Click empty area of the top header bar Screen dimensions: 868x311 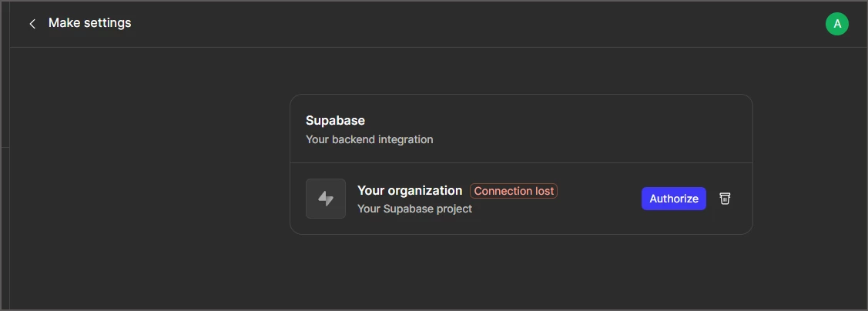click(462, 24)
